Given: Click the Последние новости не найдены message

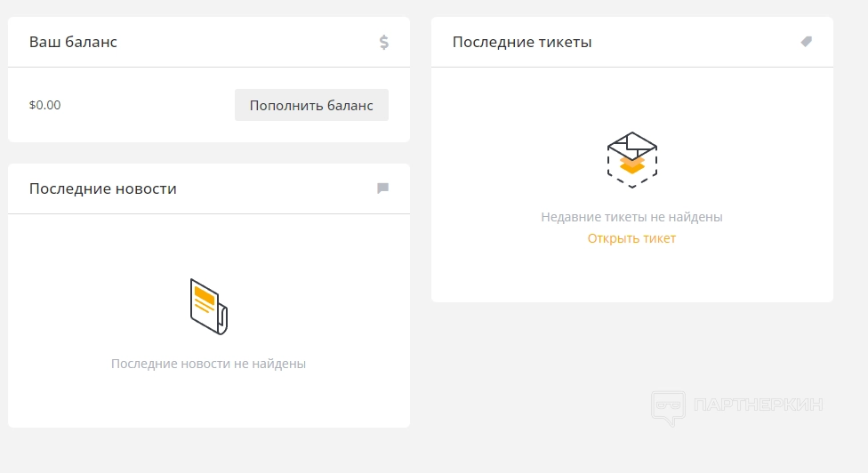Looking at the screenshot, I should [209, 364].
